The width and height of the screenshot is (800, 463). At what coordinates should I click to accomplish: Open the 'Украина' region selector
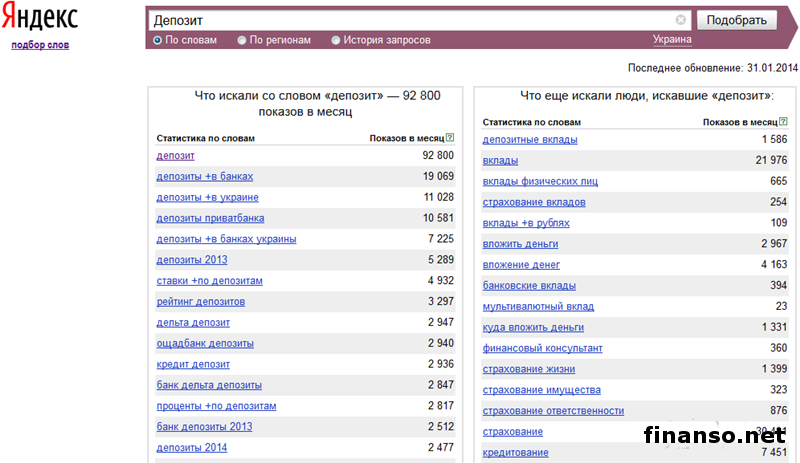click(x=672, y=40)
